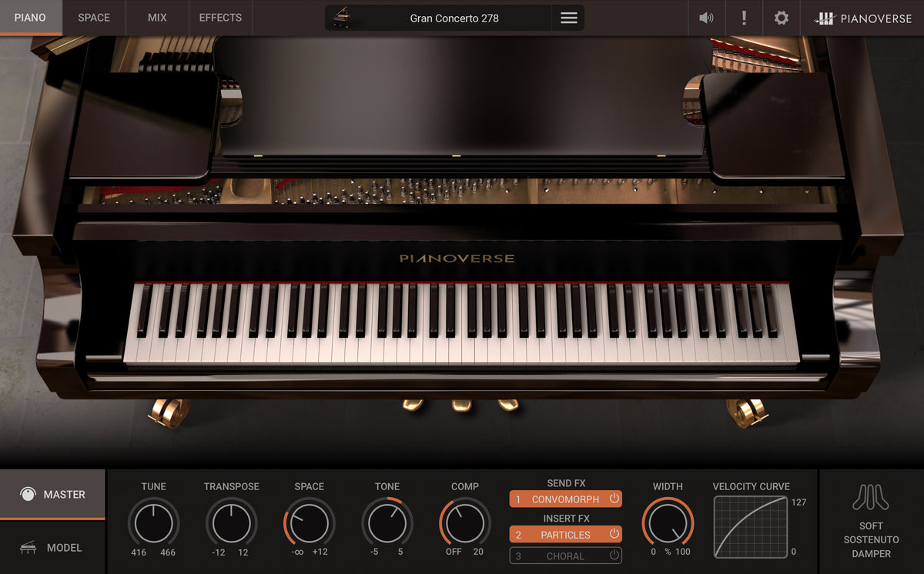Click the Soft pedal label
This screenshot has height=574, width=924.
click(871, 526)
